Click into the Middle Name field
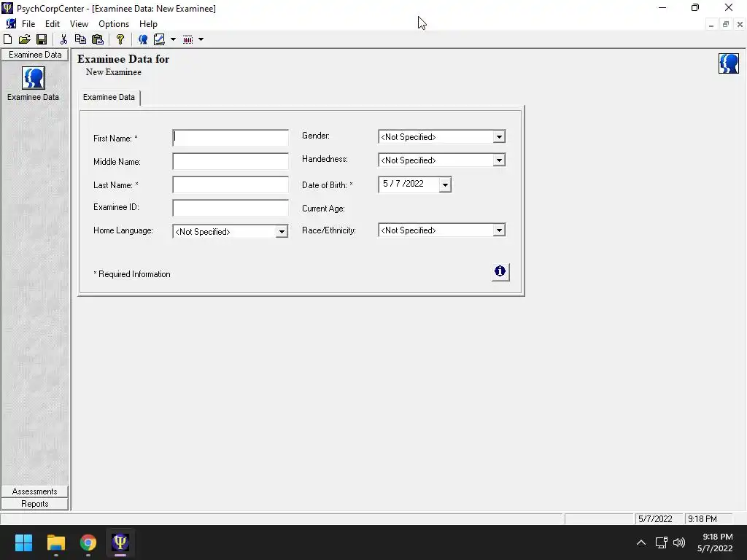The width and height of the screenshot is (747, 560). click(x=231, y=161)
